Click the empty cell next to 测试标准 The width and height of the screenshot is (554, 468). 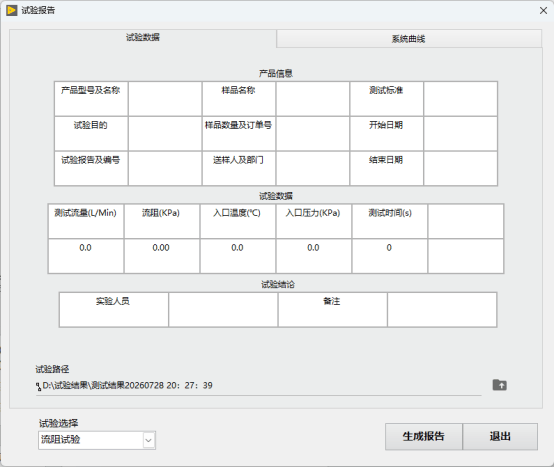(x=460, y=99)
